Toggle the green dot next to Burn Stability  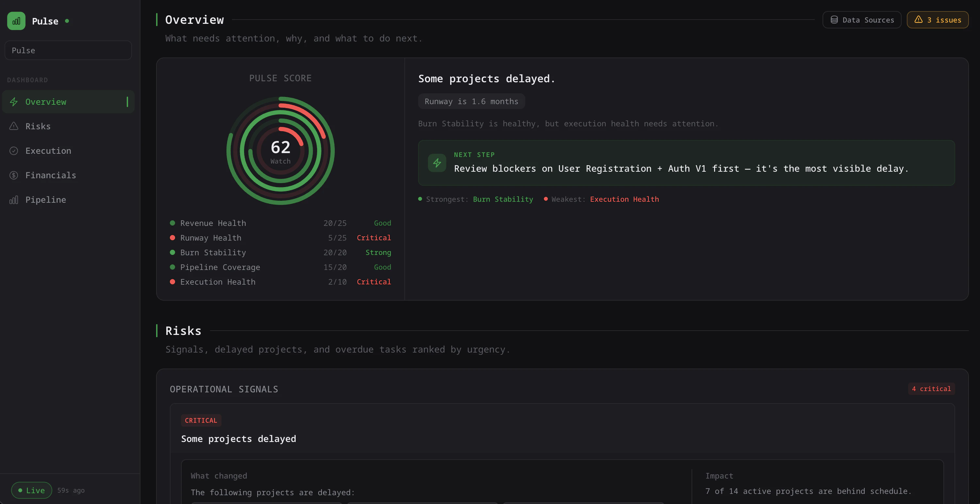173,252
